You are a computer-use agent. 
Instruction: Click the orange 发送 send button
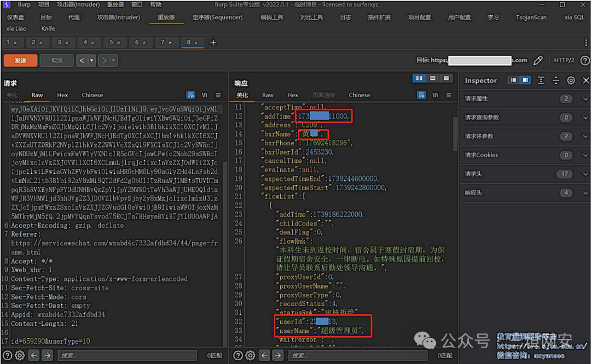coord(20,60)
